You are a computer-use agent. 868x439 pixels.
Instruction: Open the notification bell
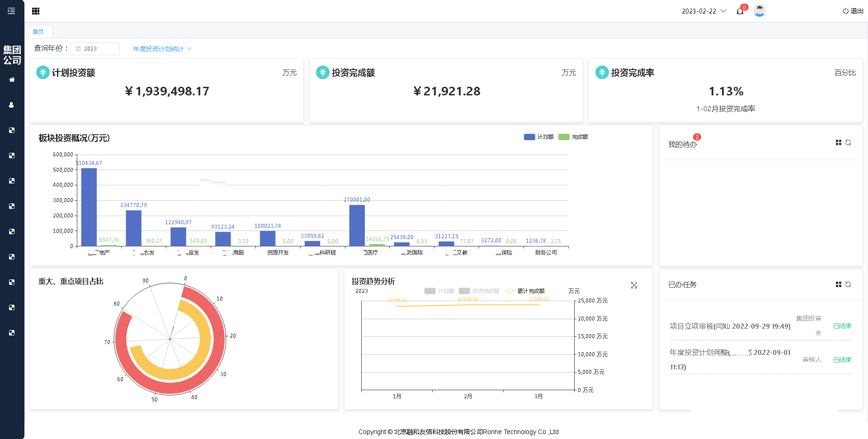(740, 11)
